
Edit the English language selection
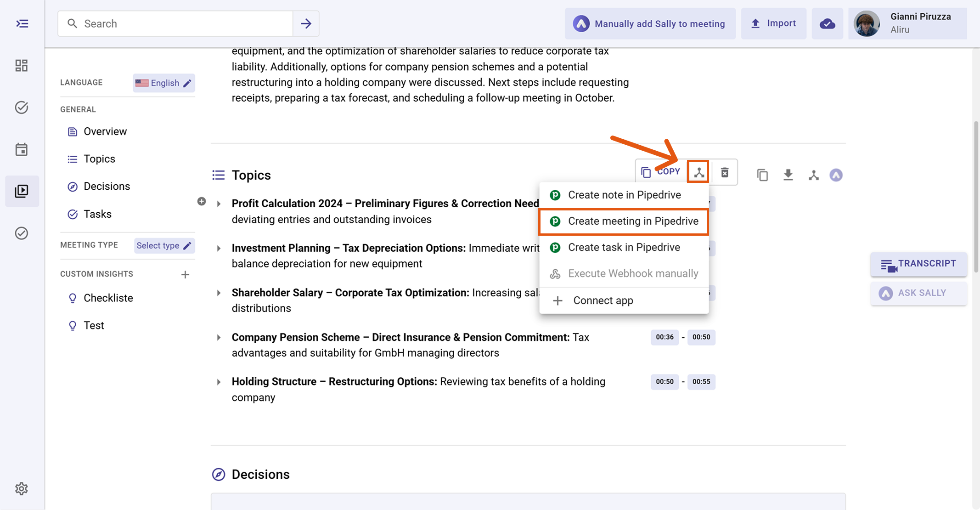click(164, 83)
